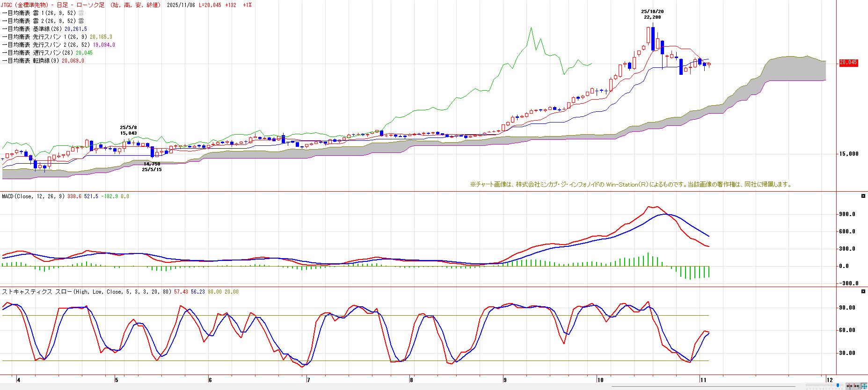
Task: Click month 12 on the time axis
Action: pyautogui.click(x=829, y=380)
